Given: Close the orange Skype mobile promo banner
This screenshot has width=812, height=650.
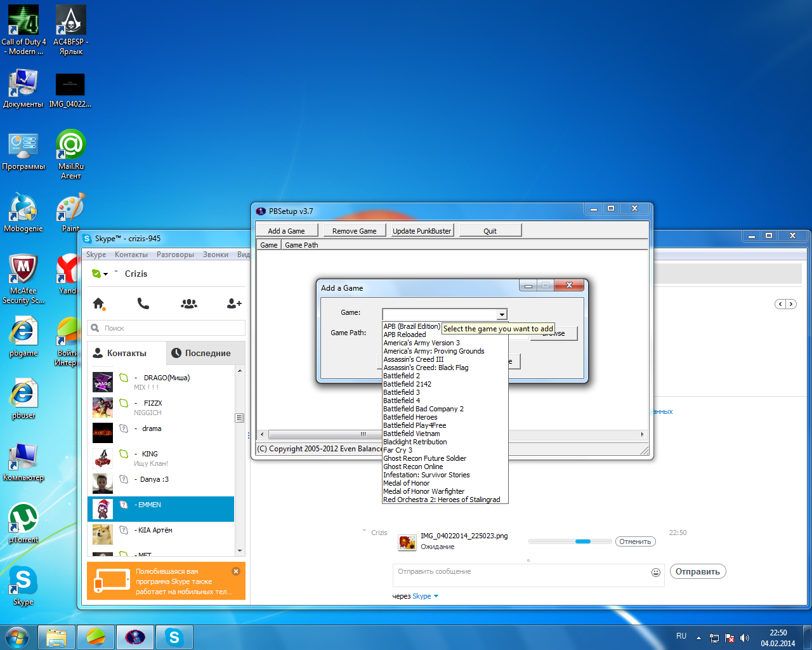Looking at the screenshot, I should (236, 571).
